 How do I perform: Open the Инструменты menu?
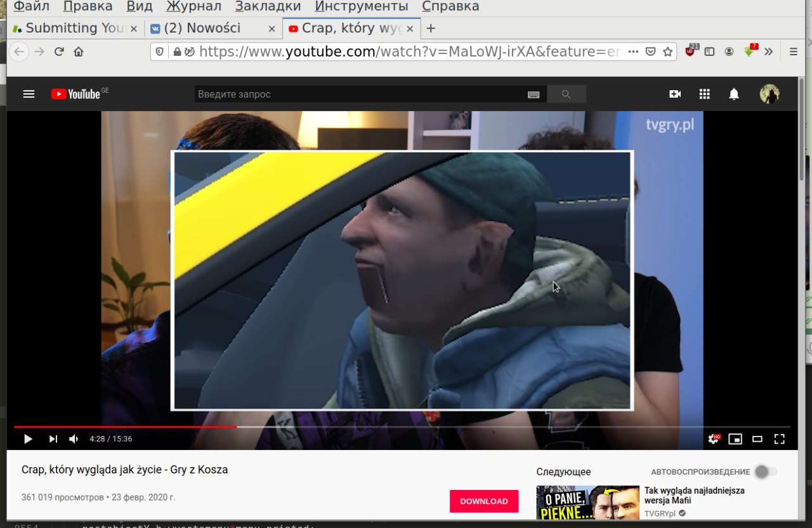[362, 7]
